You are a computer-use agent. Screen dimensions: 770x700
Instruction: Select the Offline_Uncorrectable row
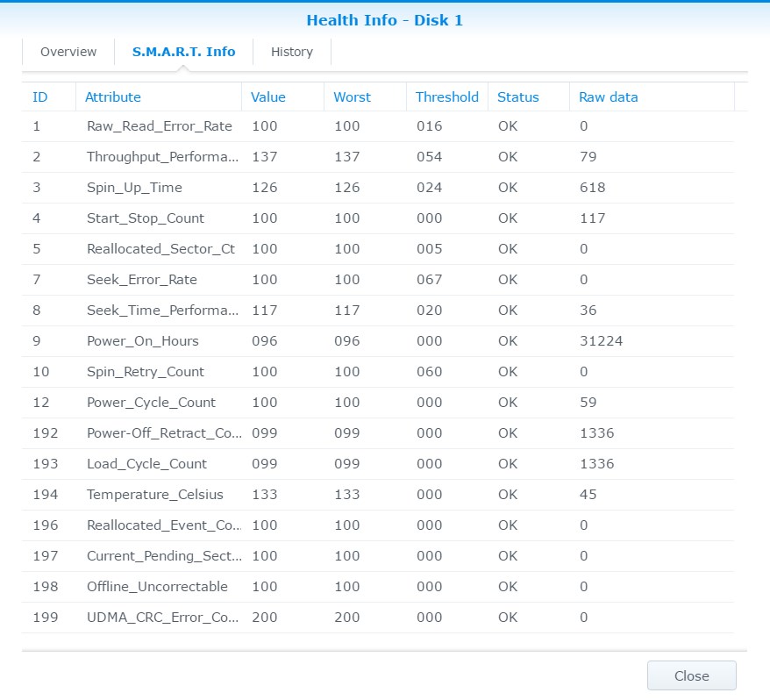click(378, 587)
